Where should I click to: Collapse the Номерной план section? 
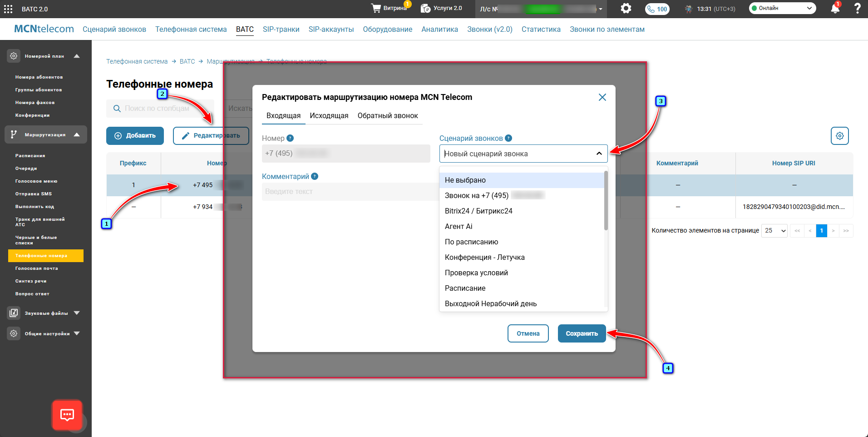[77, 56]
